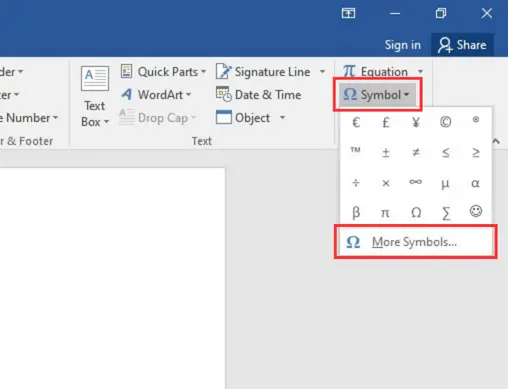Open Ribbon Display Options
508x389 pixels.
[348, 13]
